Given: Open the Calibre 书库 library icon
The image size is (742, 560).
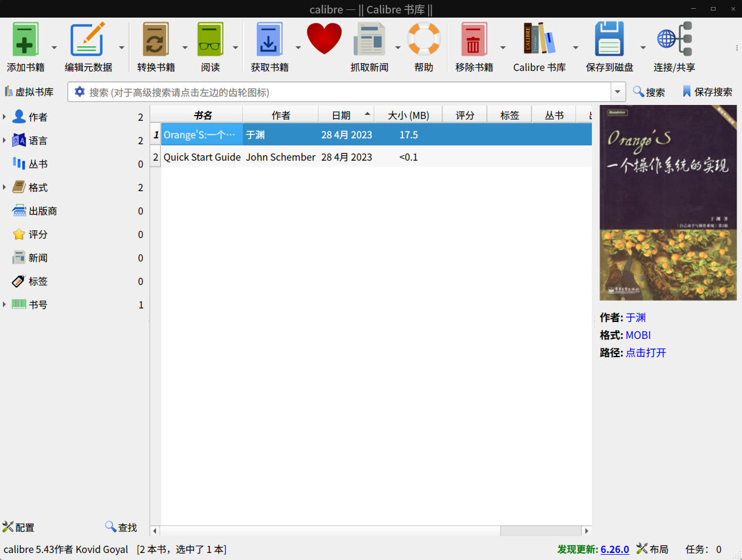Looking at the screenshot, I should click(539, 40).
